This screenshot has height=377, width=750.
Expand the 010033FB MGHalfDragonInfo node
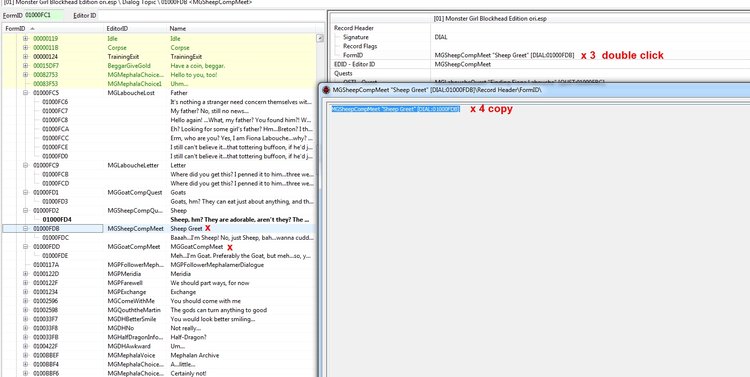pos(25,337)
